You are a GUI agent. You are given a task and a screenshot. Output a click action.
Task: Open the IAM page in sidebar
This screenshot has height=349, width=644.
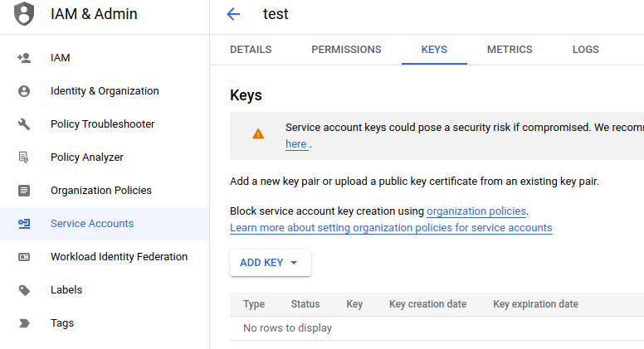coord(105,58)
